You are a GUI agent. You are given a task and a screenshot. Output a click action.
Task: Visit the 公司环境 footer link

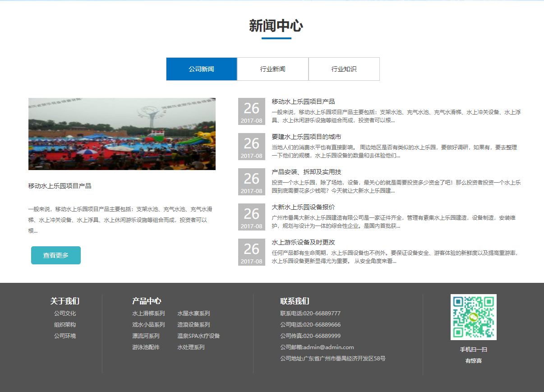[65, 336]
